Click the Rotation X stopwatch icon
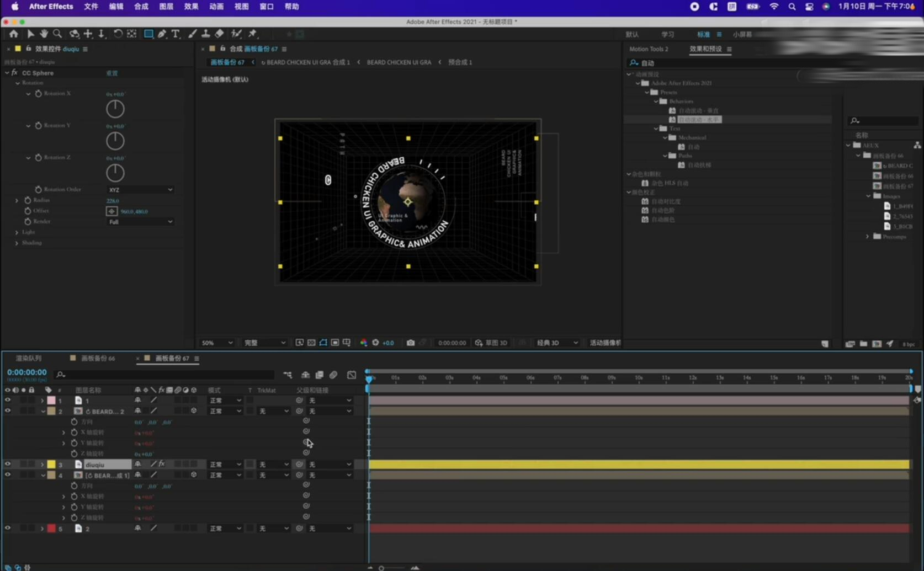924x571 pixels. click(38, 93)
